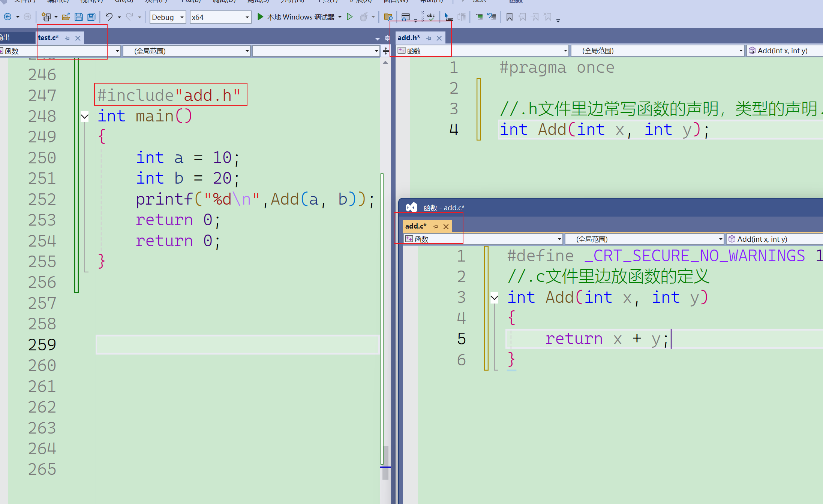Toggle pin on add.h tab
This screenshot has width=823, height=504.
tap(429, 38)
